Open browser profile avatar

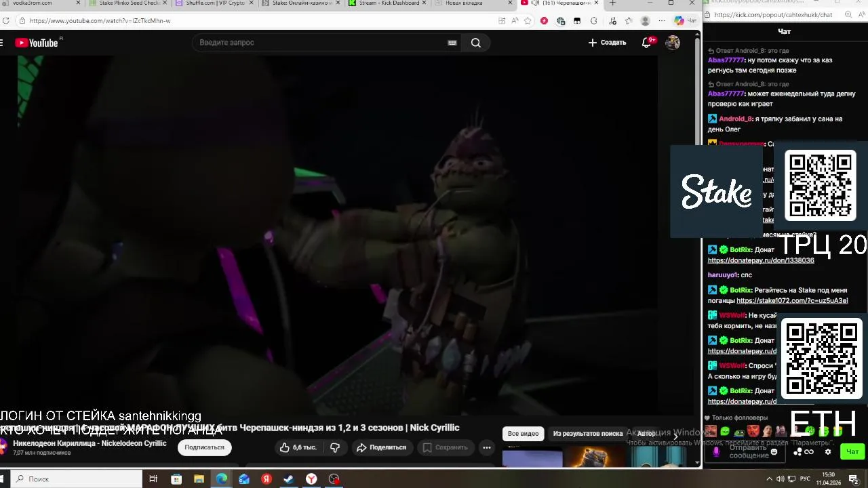(x=646, y=21)
